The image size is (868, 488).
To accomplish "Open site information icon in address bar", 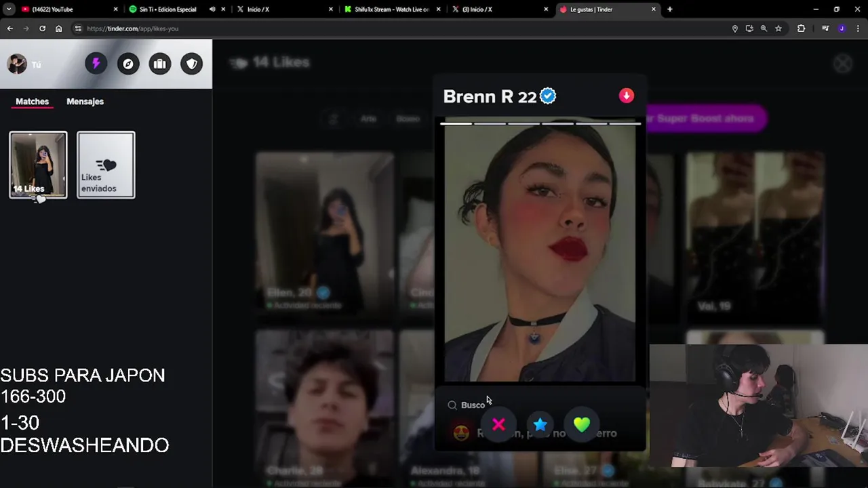I will (x=78, y=28).
